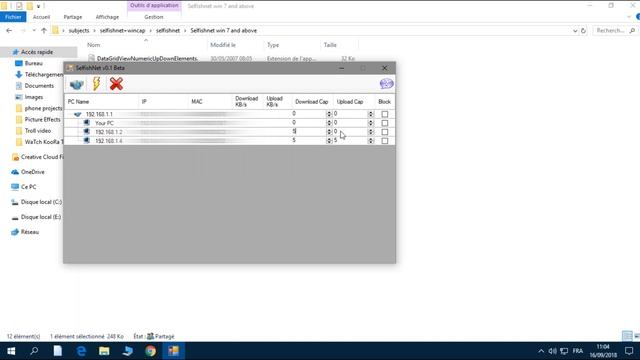Screen dimensions: 640x360
Task: Click the Block column header
Action: 384,102
